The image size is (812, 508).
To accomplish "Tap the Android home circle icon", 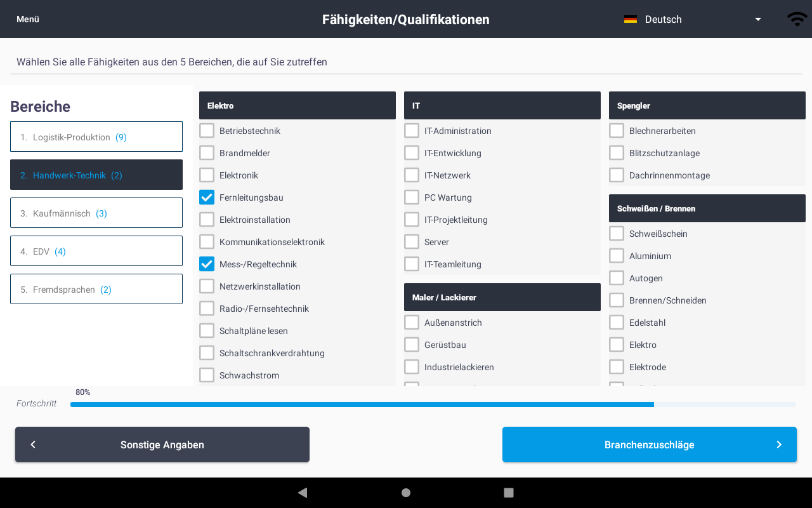I will 406,492.
